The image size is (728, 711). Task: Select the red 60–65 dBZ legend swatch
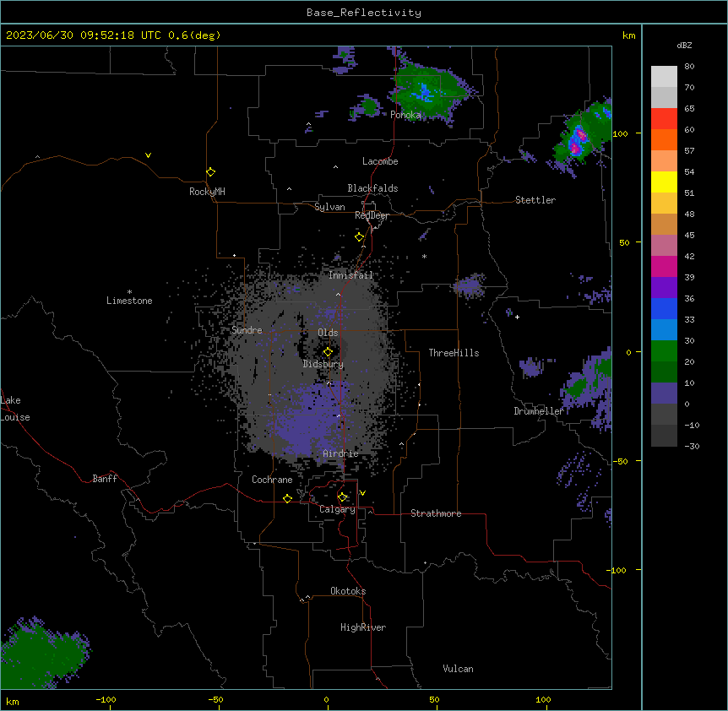click(664, 119)
